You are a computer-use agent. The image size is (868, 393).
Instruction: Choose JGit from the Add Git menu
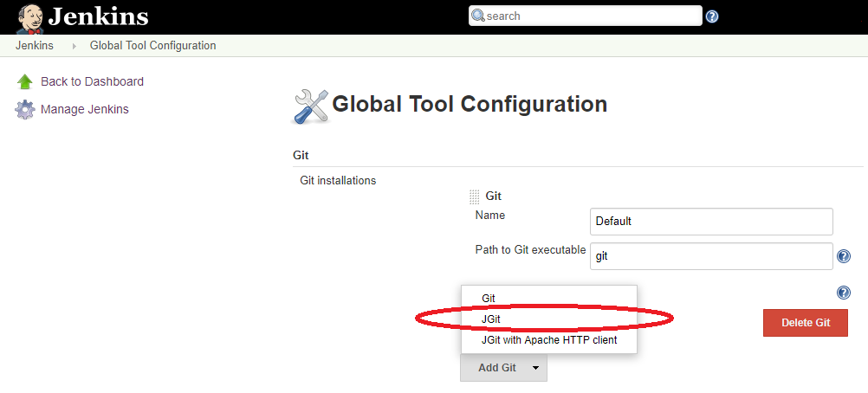[x=549, y=319]
